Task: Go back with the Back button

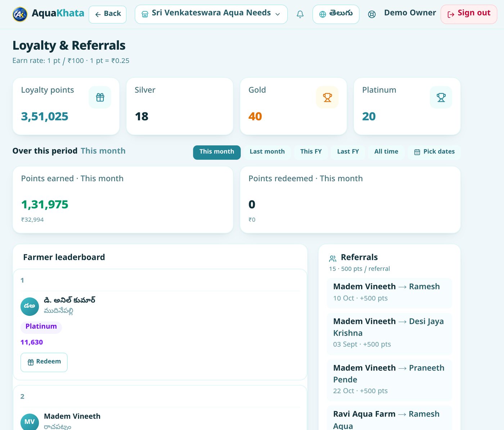Action: (x=108, y=14)
